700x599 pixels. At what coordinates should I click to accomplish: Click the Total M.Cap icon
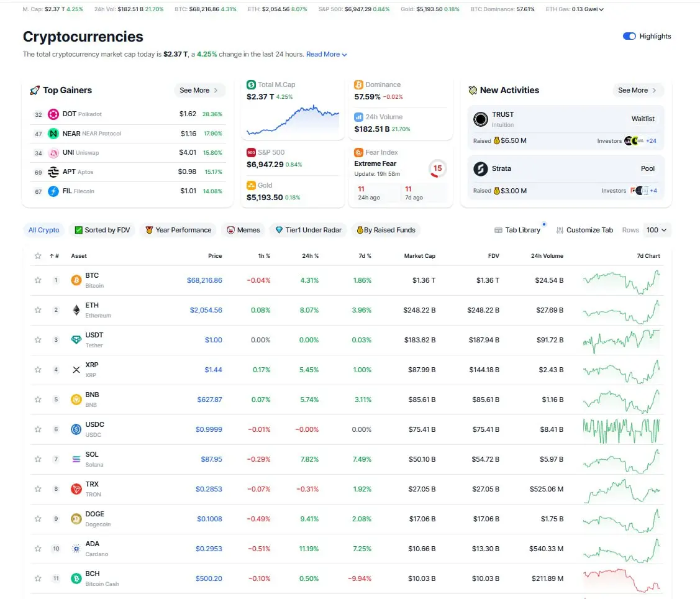pos(252,85)
